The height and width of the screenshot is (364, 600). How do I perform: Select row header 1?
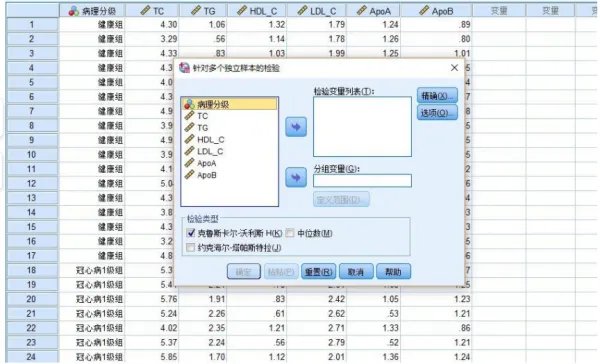[32, 25]
